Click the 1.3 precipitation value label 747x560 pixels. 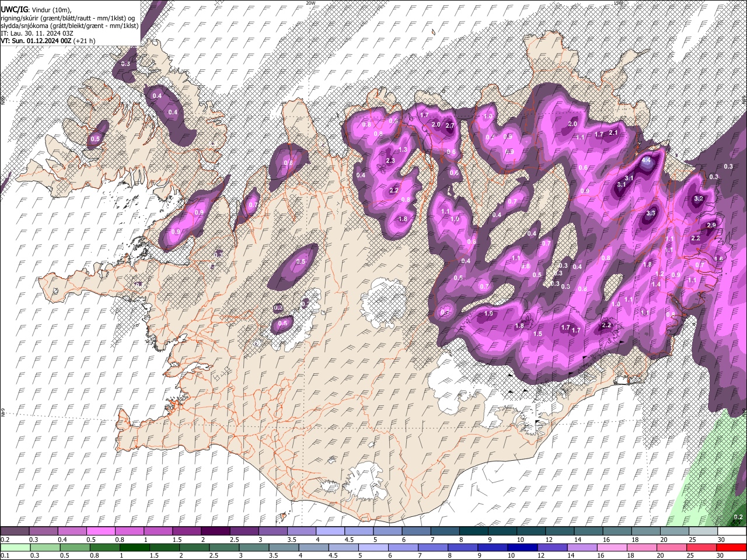point(402,149)
